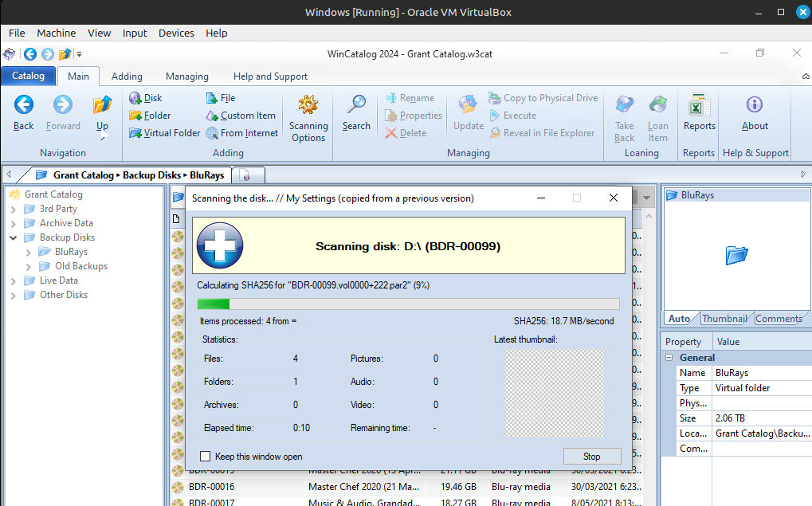Collapse the General property group
812x506 pixels.
669,357
